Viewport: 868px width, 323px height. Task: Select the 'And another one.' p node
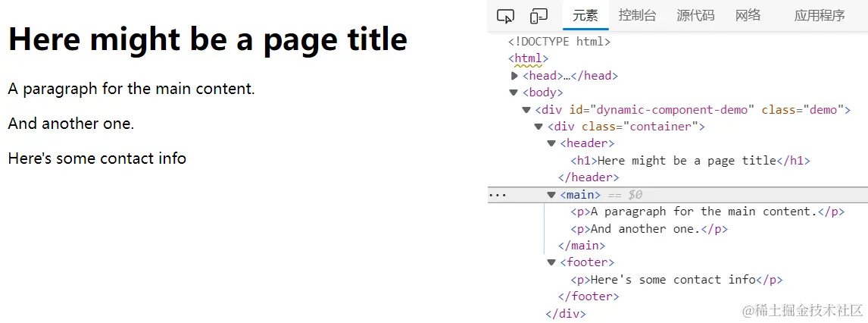pos(649,229)
